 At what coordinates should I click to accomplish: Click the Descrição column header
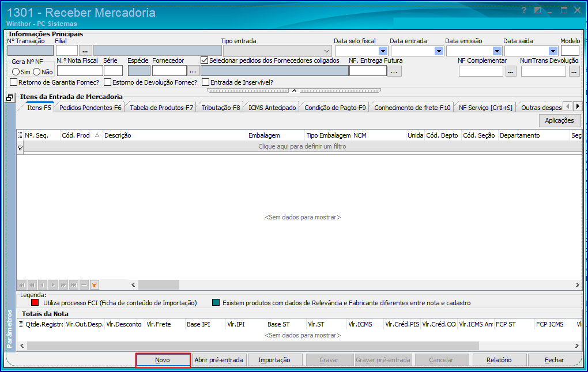coord(175,135)
